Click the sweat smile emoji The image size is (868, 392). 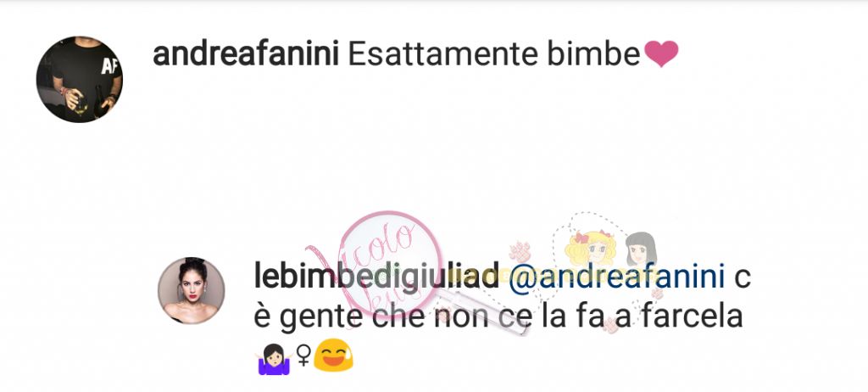pos(333,356)
